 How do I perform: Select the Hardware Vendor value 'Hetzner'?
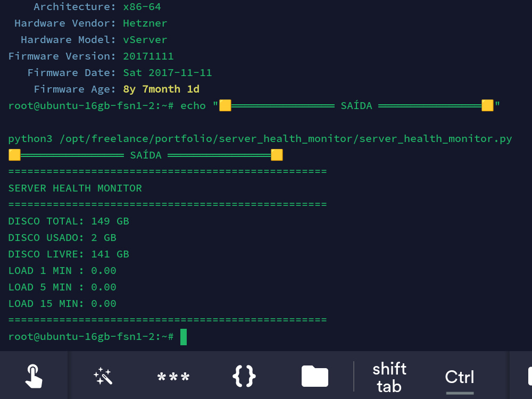pyautogui.click(x=145, y=23)
